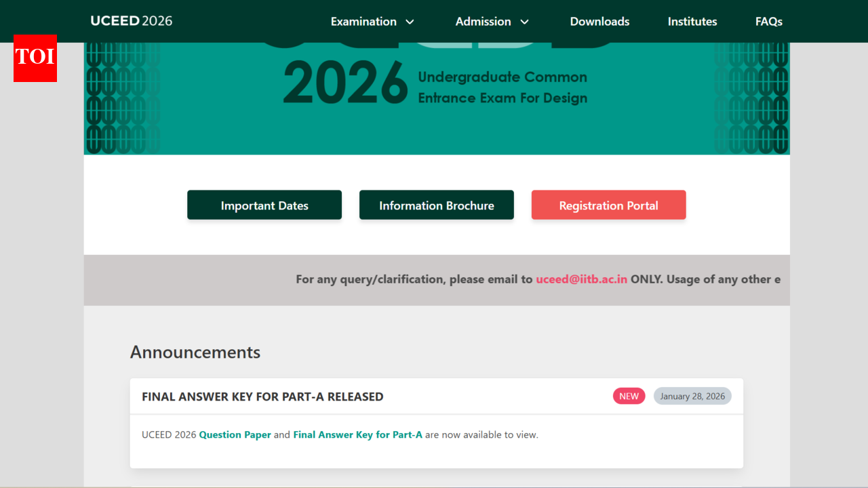868x488 pixels.
Task: Click the announcement titled FINAL ANSWER KEY FOR PART-A RELEASED
Action: point(262,396)
